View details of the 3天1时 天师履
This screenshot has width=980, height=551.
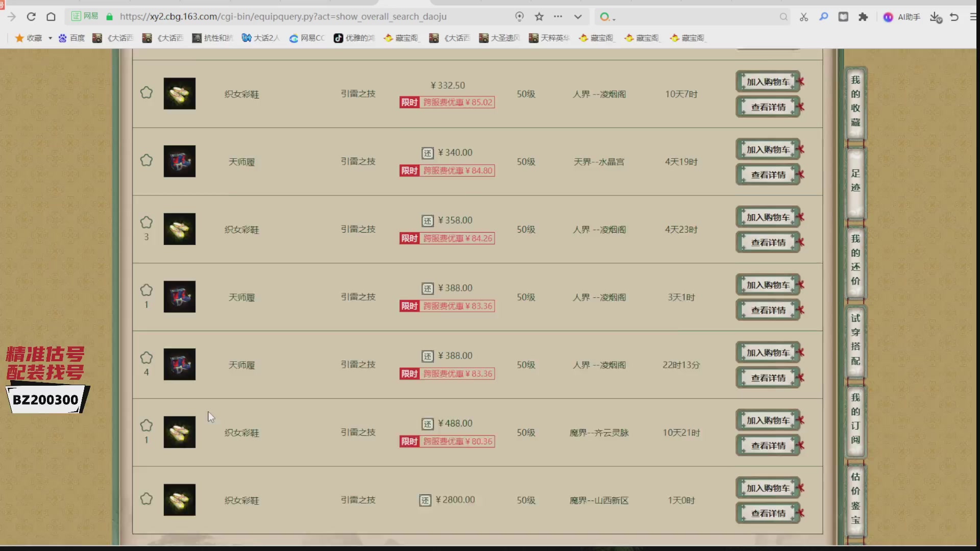pos(768,310)
